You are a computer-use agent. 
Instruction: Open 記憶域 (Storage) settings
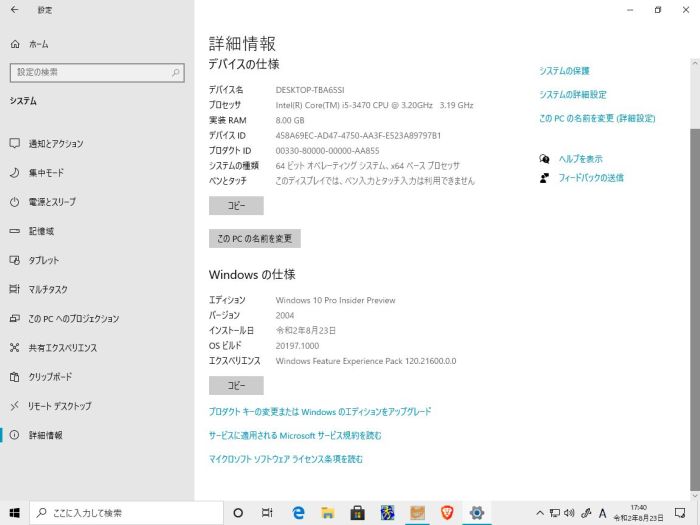tap(42, 231)
